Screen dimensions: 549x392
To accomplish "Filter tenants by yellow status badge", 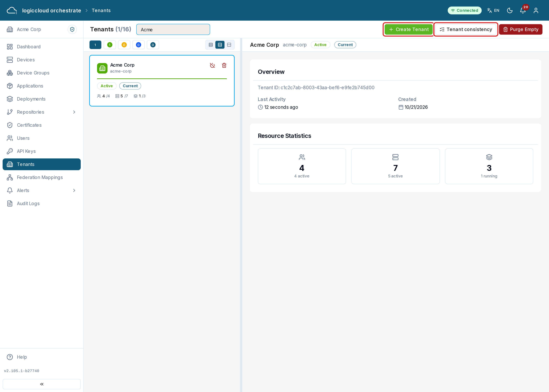I will [124, 45].
